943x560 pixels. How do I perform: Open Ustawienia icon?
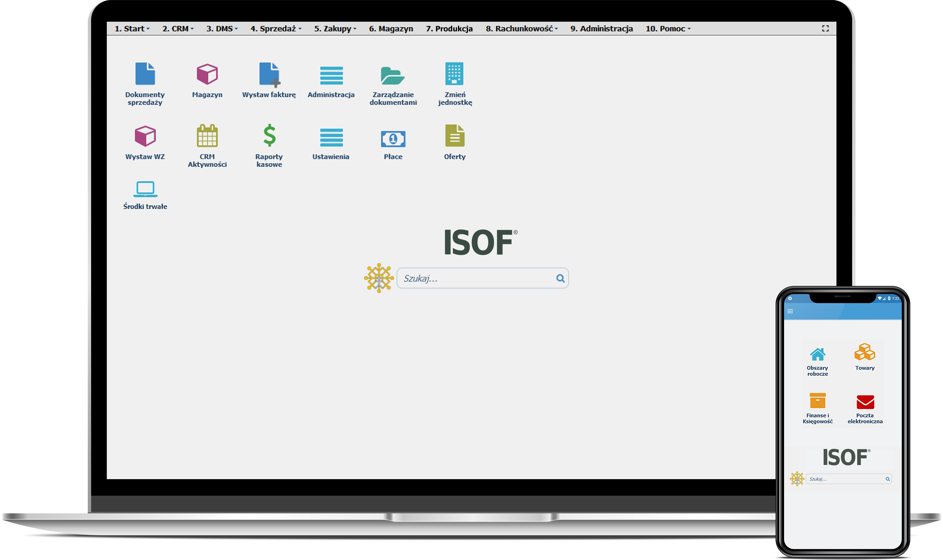pos(331,137)
